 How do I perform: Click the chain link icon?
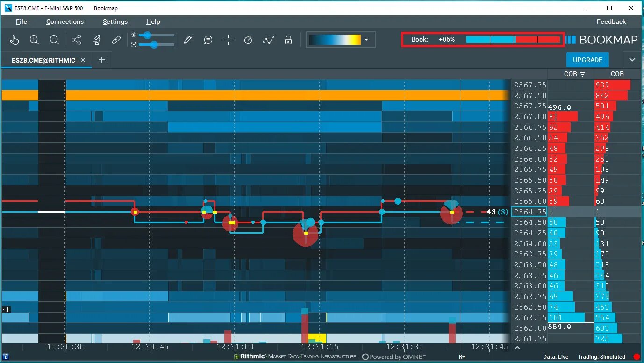point(116,40)
